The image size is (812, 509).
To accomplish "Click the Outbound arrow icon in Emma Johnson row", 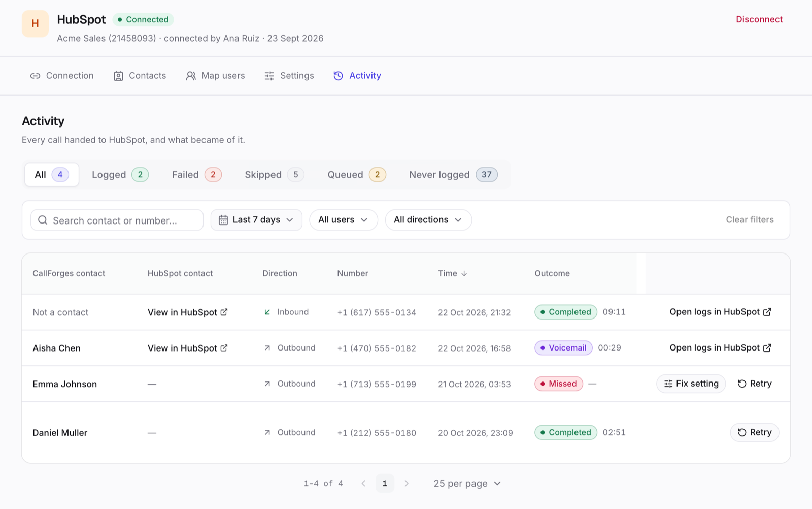I will 267,384.
